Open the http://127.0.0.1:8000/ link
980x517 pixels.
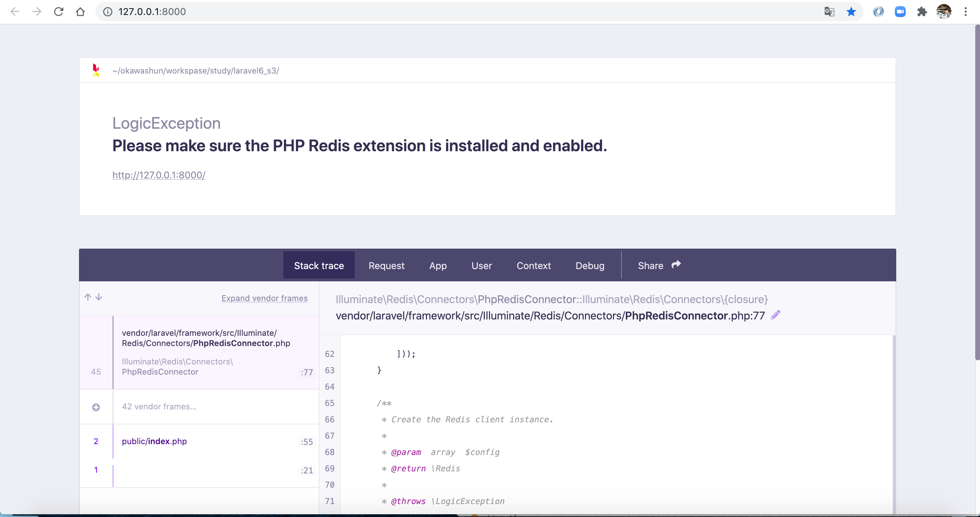tap(159, 175)
